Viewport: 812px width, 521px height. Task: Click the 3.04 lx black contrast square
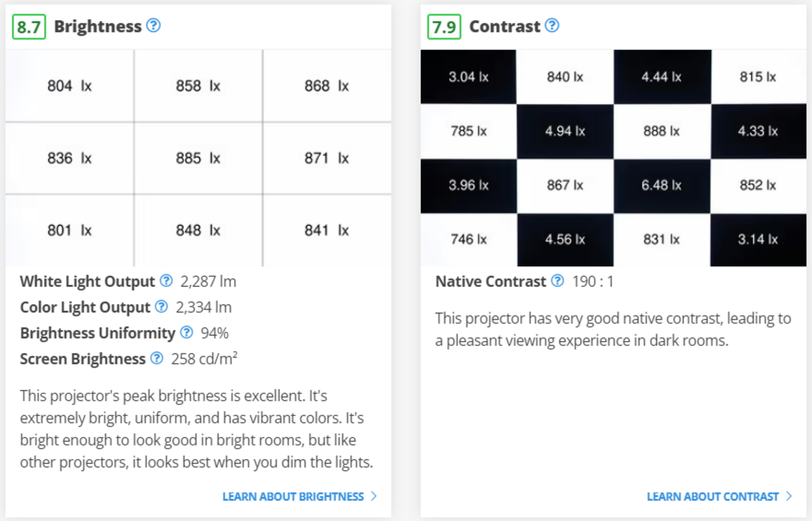pos(468,77)
